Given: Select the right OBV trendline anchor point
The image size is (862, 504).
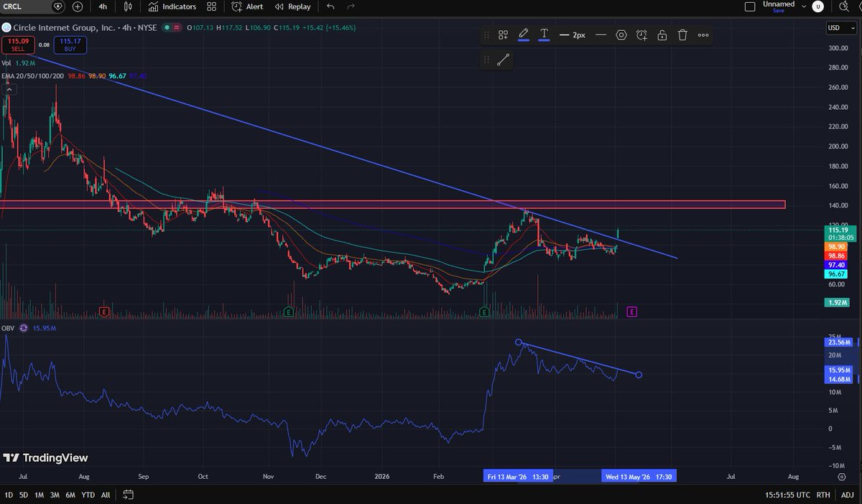Looking at the screenshot, I should click(639, 375).
